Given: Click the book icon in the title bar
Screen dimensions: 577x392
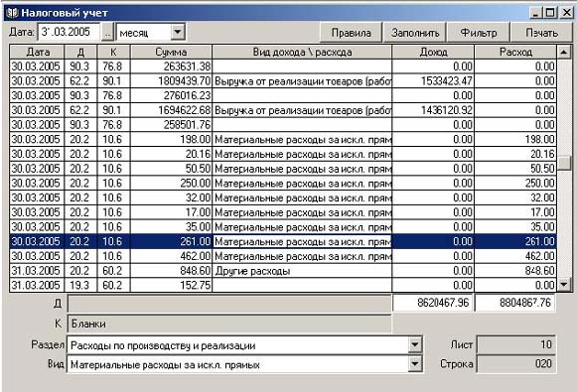Looking at the screenshot, I should [x=12, y=13].
